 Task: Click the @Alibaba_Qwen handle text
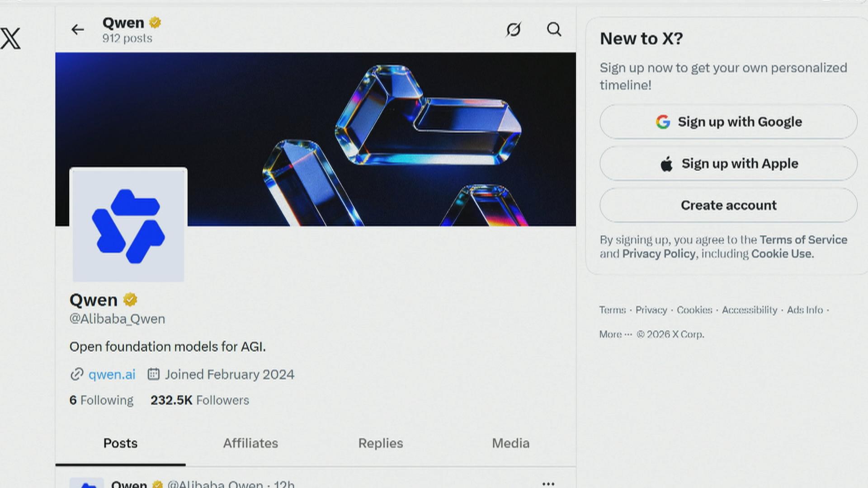117,319
